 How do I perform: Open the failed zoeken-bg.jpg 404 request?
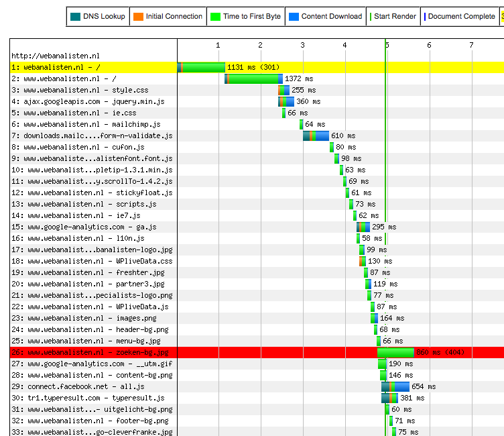(90, 352)
